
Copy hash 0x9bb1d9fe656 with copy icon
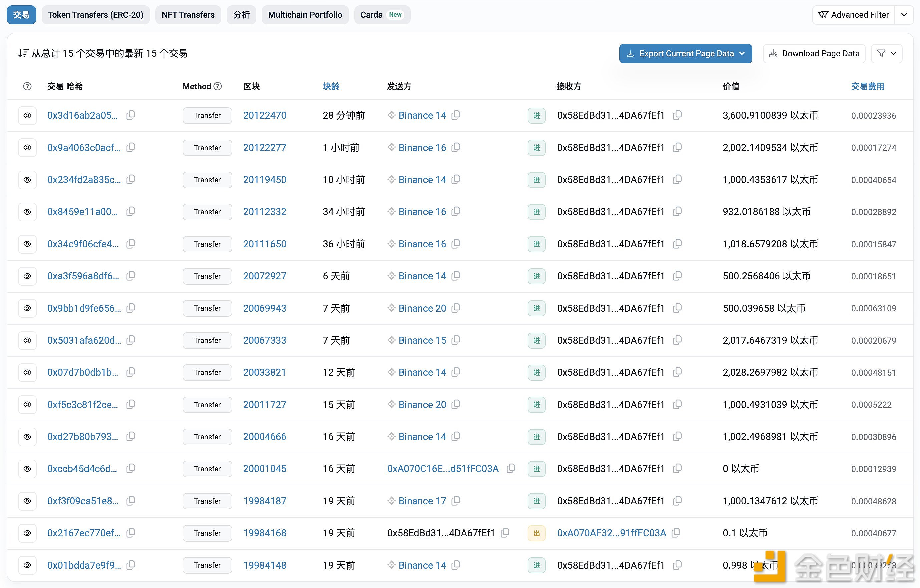tap(131, 308)
